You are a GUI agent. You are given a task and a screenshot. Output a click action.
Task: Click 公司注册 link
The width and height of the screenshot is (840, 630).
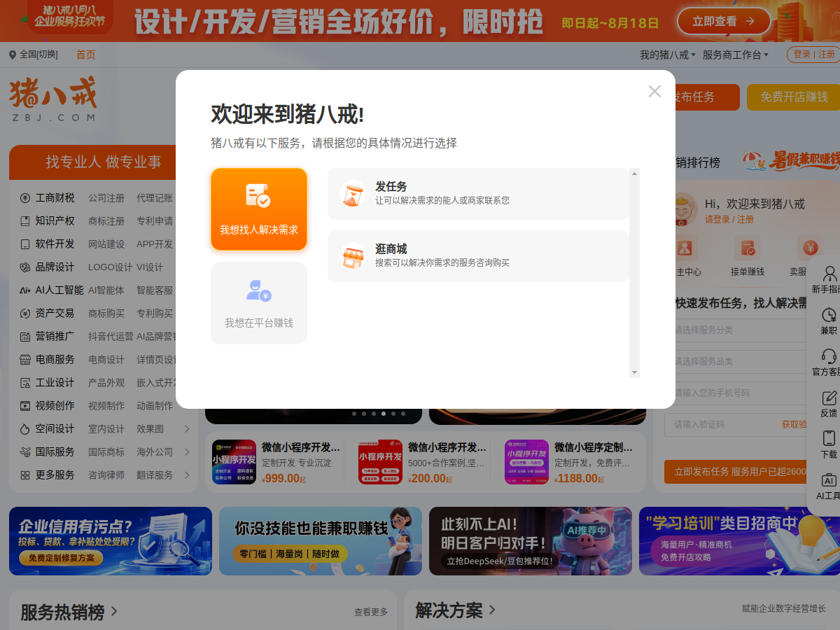tap(106, 198)
